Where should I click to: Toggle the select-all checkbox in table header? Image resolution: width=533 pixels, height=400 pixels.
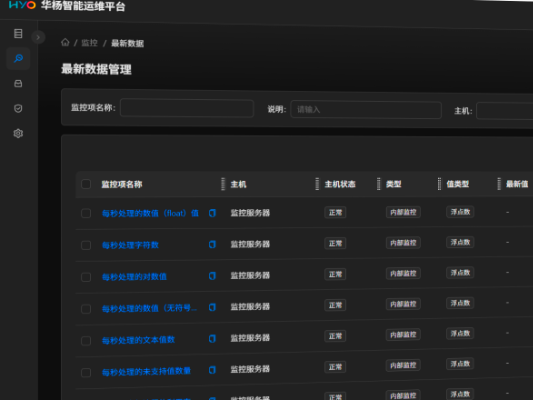pyautogui.click(x=86, y=184)
